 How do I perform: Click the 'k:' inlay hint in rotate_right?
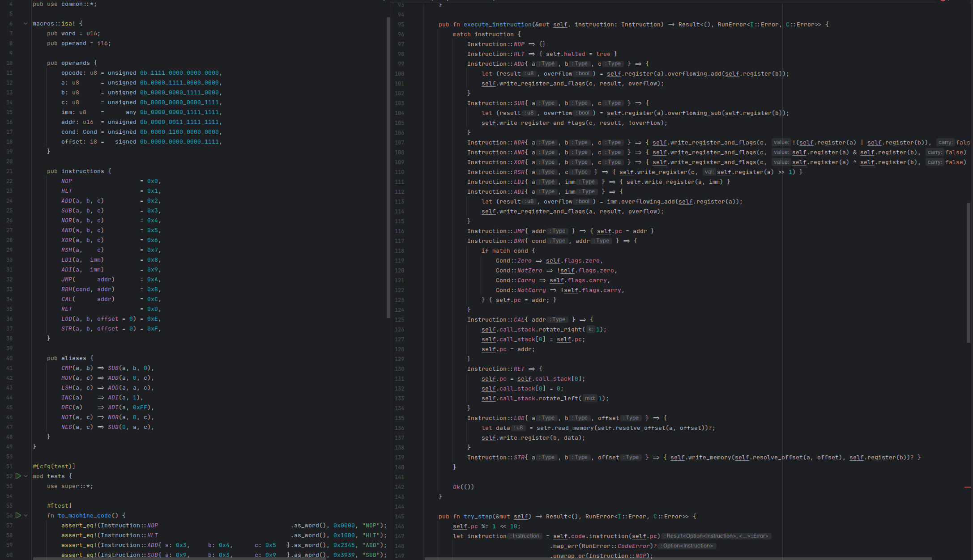coord(590,330)
